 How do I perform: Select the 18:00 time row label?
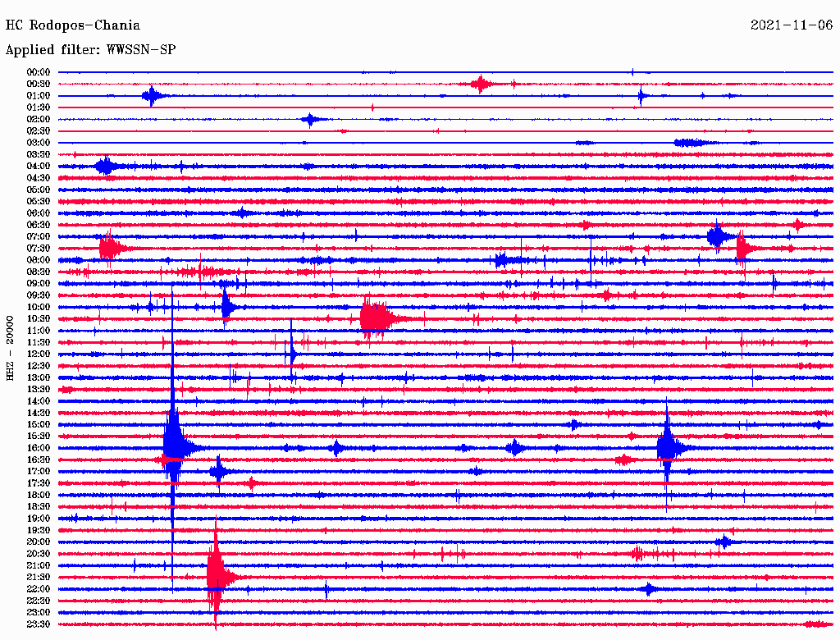pyautogui.click(x=39, y=496)
